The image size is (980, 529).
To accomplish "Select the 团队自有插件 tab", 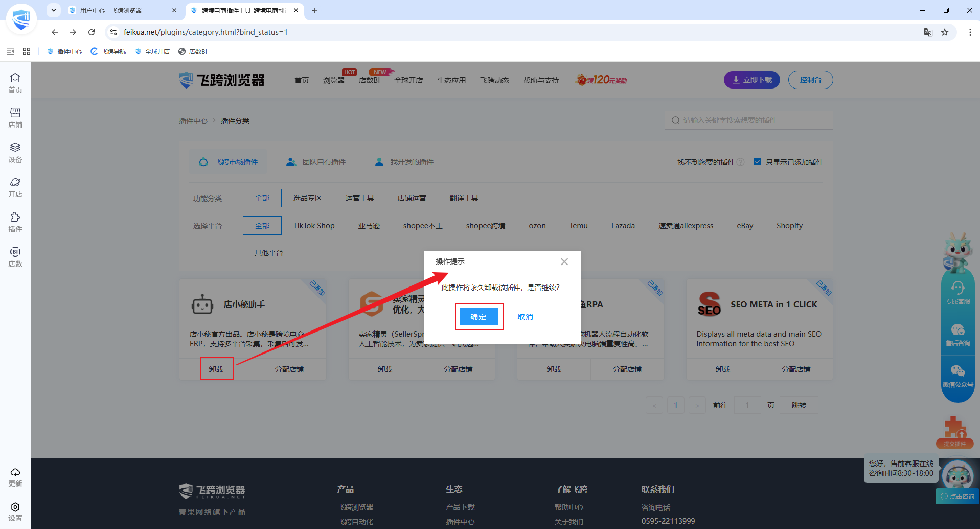I will [x=316, y=162].
